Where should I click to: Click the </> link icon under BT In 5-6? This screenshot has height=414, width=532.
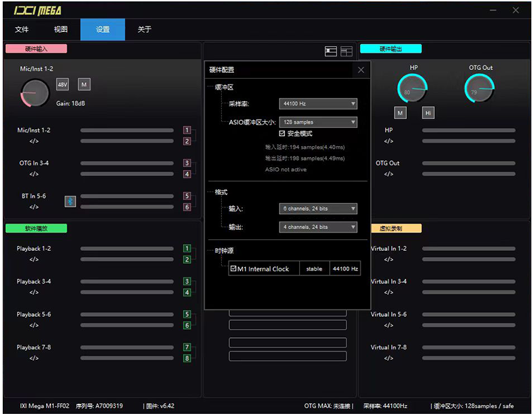point(34,207)
